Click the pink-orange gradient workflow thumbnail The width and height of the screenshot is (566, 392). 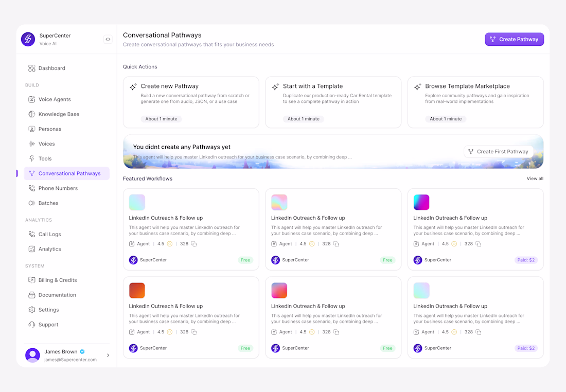[279, 291]
